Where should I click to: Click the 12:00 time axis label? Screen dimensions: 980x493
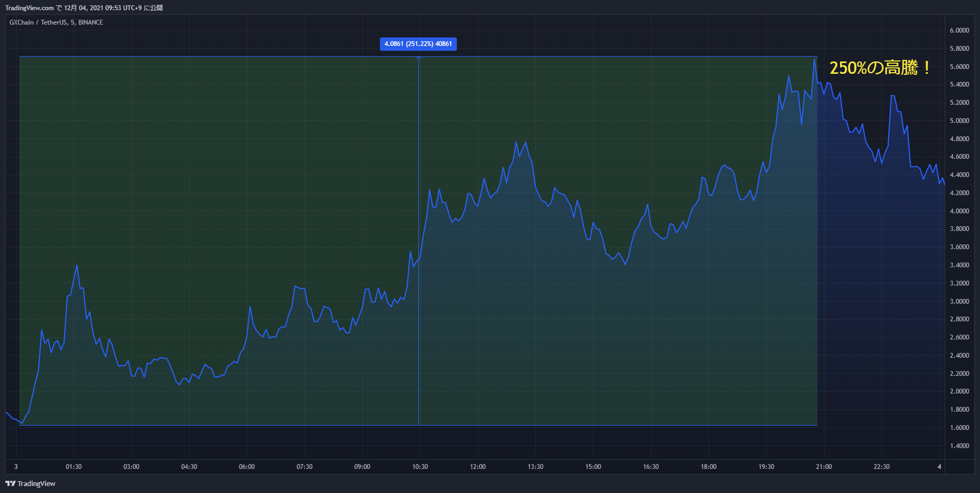tap(478, 467)
